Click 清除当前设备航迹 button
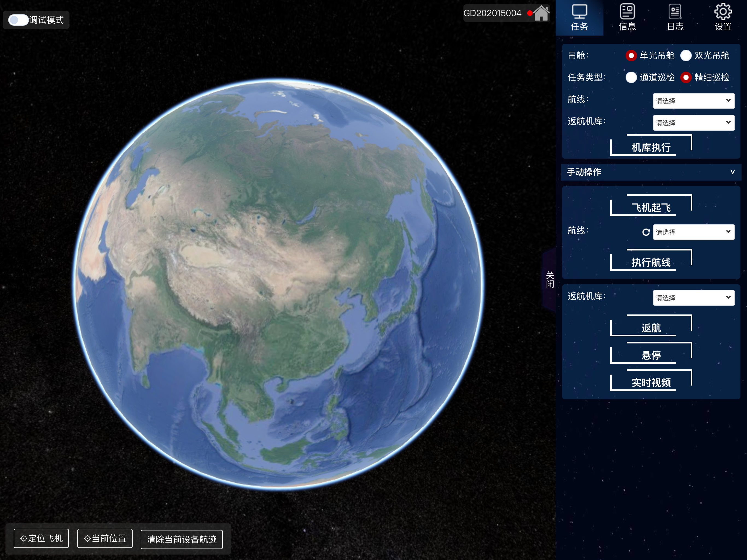This screenshot has height=560, width=747. (x=182, y=539)
